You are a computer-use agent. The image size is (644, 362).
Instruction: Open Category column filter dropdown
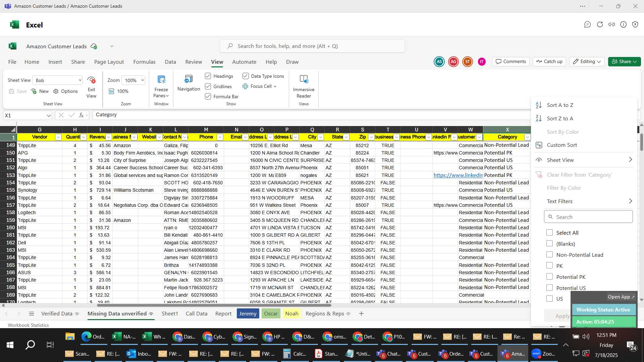[527, 137]
